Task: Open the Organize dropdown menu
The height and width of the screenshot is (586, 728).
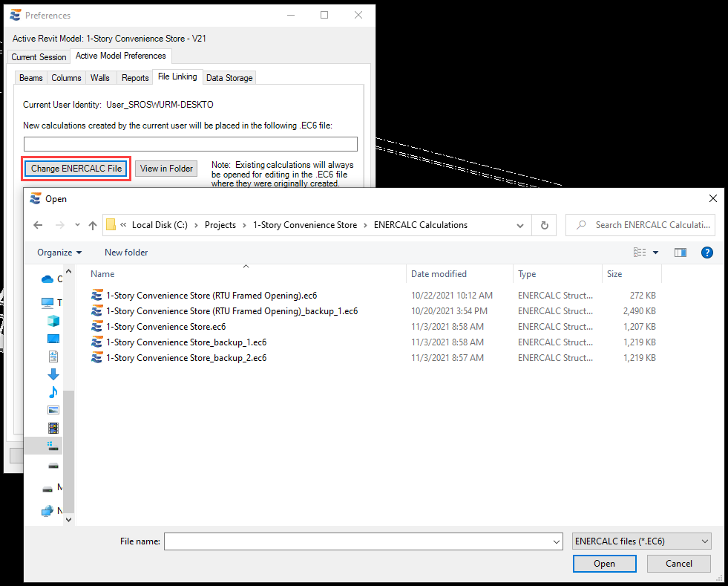Action: tap(59, 253)
